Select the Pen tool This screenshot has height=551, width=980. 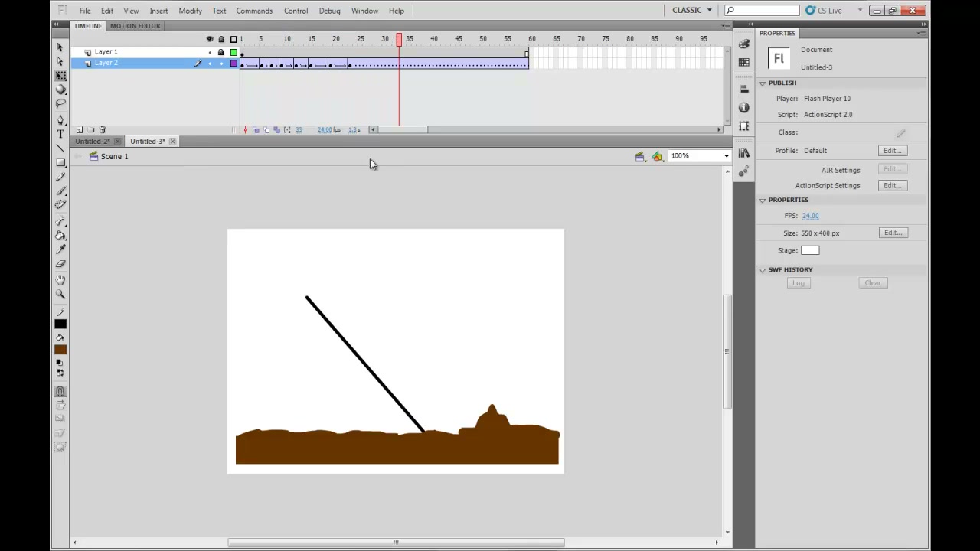coord(60,120)
